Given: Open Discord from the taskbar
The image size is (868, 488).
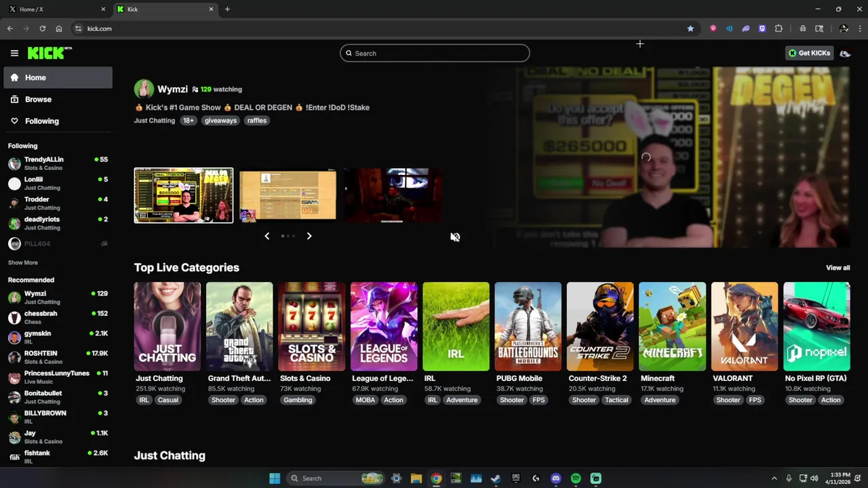Looking at the screenshot, I should [556, 479].
